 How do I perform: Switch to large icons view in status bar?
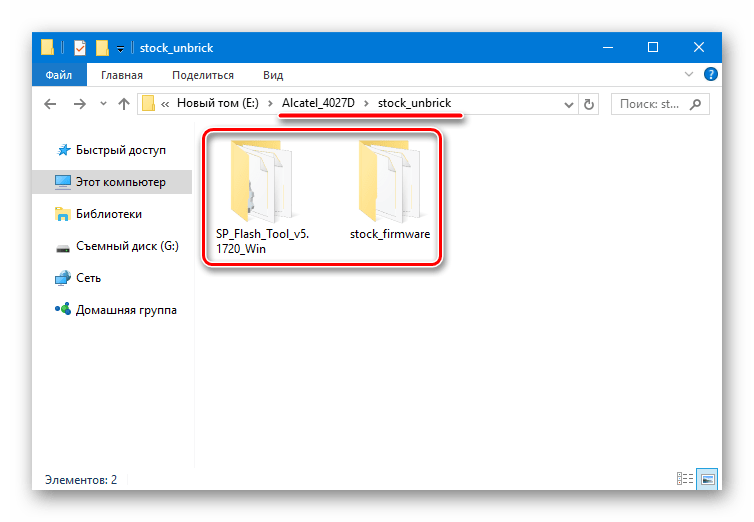point(707,479)
